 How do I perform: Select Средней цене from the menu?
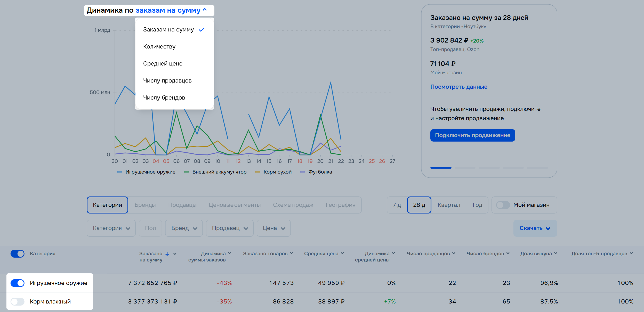pyautogui.click(x=163, y=64)
